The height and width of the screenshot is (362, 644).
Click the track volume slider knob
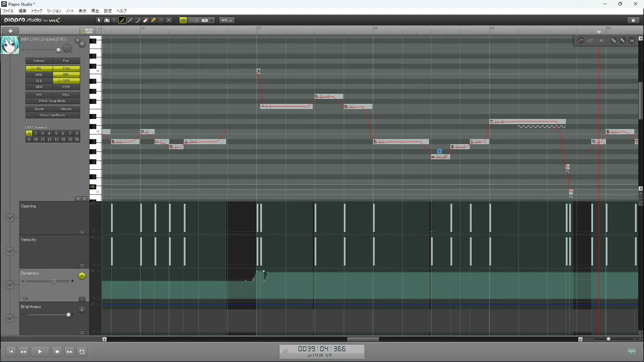(58, 50)
